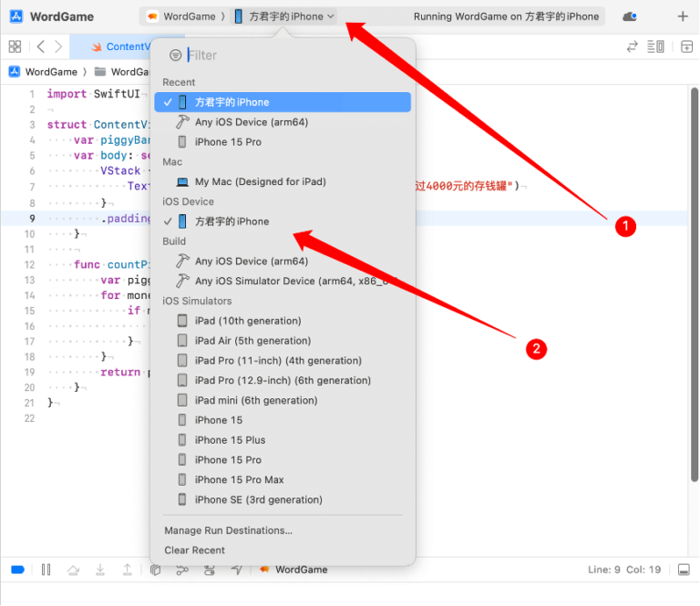Select iPad mini (6th generation) simulator

pyautogui.click(x=283, y=400)
